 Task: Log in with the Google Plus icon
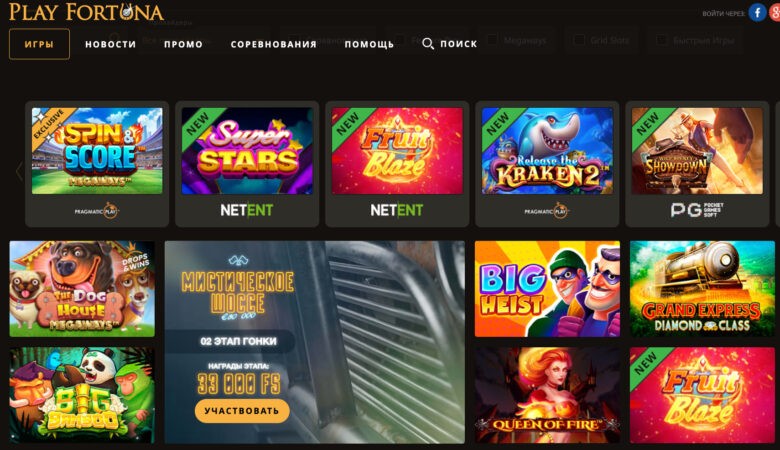[775, 12]
